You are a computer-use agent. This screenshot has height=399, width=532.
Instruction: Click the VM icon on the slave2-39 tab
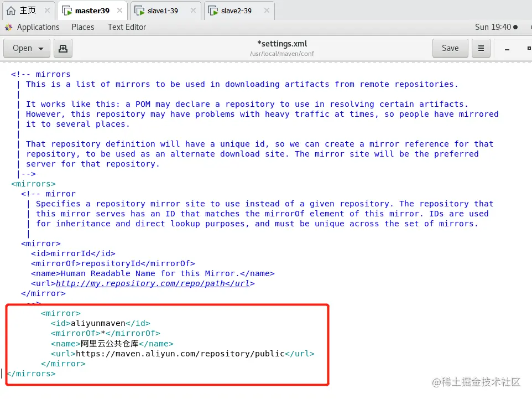[213, 11]
